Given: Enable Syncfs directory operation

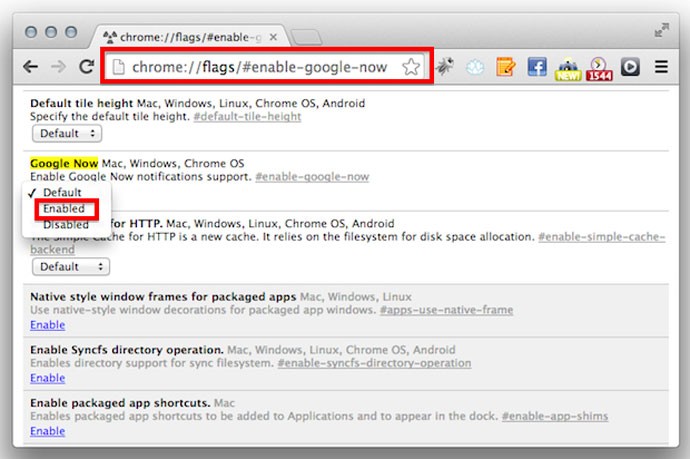Looking at the screenshot, I should tap(47, 378).
